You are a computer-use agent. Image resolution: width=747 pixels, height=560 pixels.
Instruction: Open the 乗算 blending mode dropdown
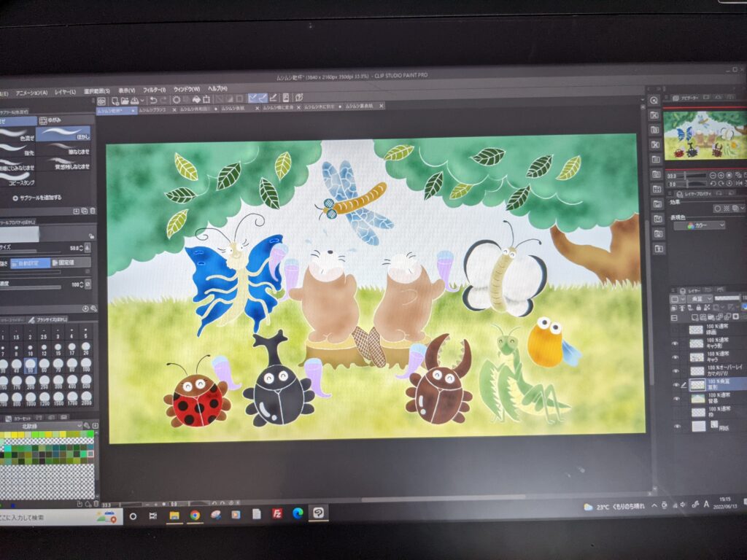700,298
